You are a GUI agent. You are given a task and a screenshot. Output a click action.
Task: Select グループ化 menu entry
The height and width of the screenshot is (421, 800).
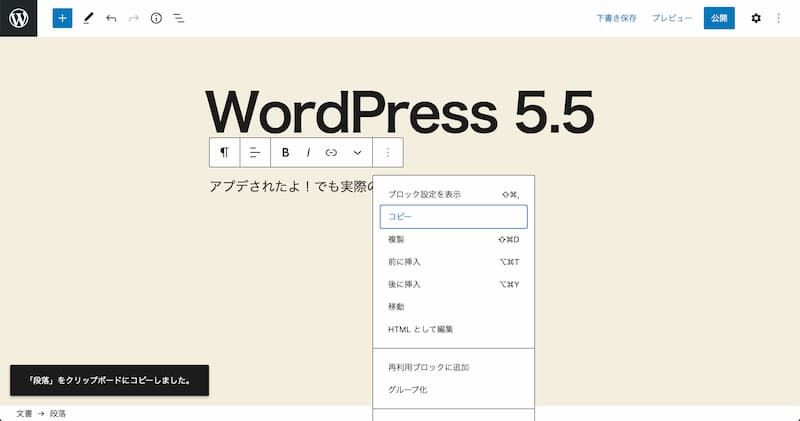click(x=454, y=389)
